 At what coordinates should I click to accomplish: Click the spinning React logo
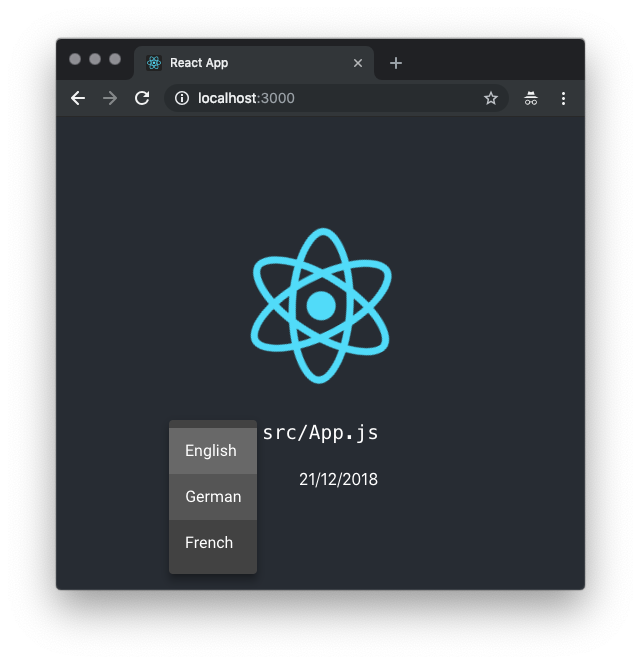point(321,305)
